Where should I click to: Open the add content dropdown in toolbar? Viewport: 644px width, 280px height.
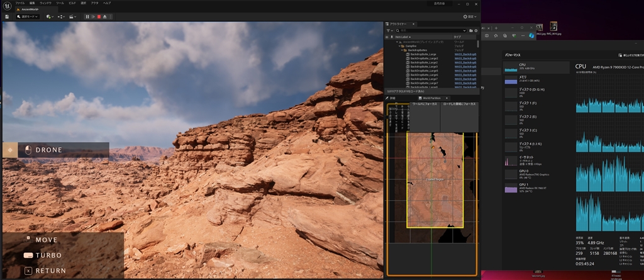50,16
